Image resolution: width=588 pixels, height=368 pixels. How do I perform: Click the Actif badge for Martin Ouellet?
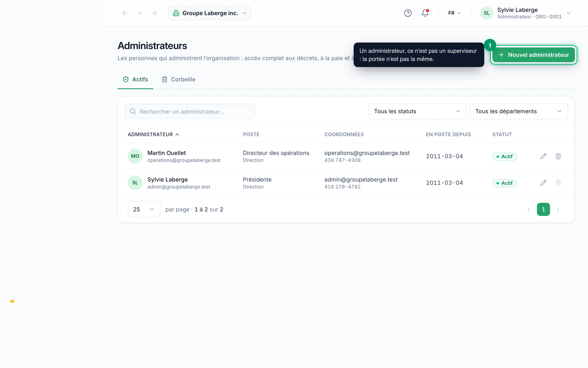pyautogui.click(x=504, y=156)
